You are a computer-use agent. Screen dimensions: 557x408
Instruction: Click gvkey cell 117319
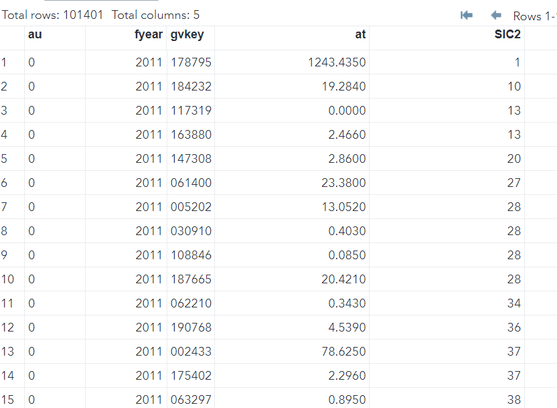click(x=191, y=110)
